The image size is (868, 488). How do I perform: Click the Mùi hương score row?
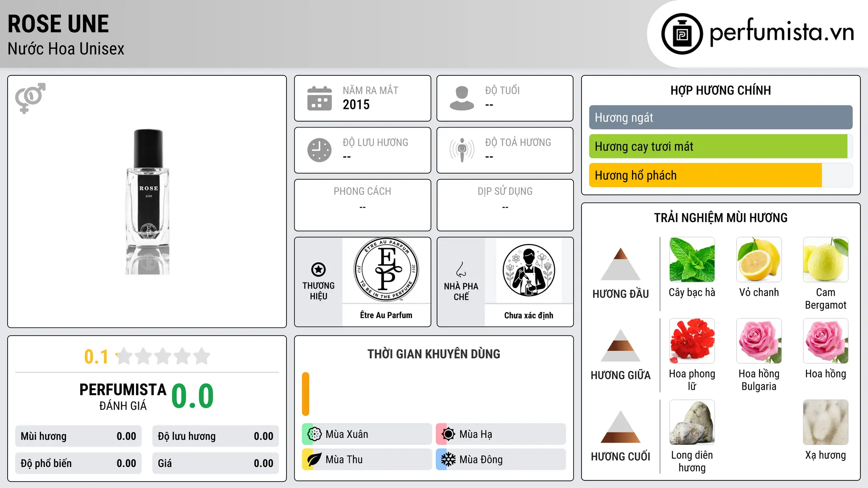click(x=78, y=436)
